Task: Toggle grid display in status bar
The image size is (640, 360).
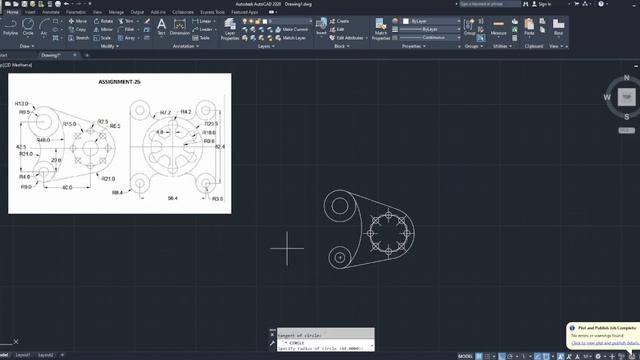Action: tap(479, 356)
